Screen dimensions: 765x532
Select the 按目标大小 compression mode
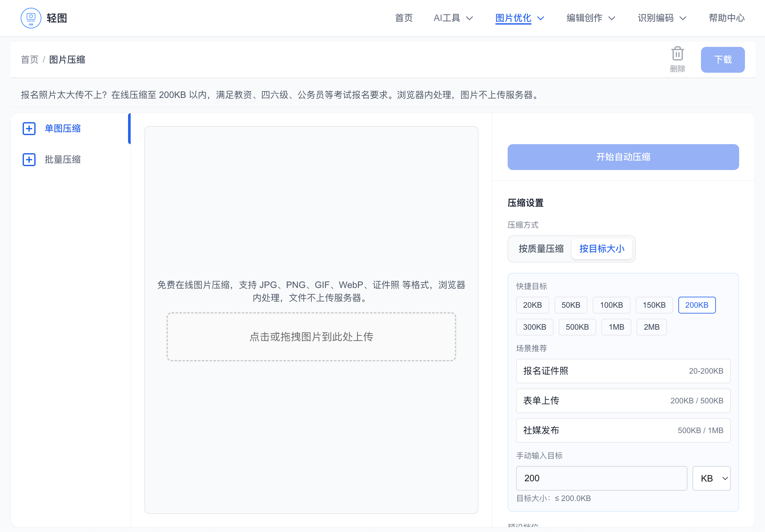point(602,249)
